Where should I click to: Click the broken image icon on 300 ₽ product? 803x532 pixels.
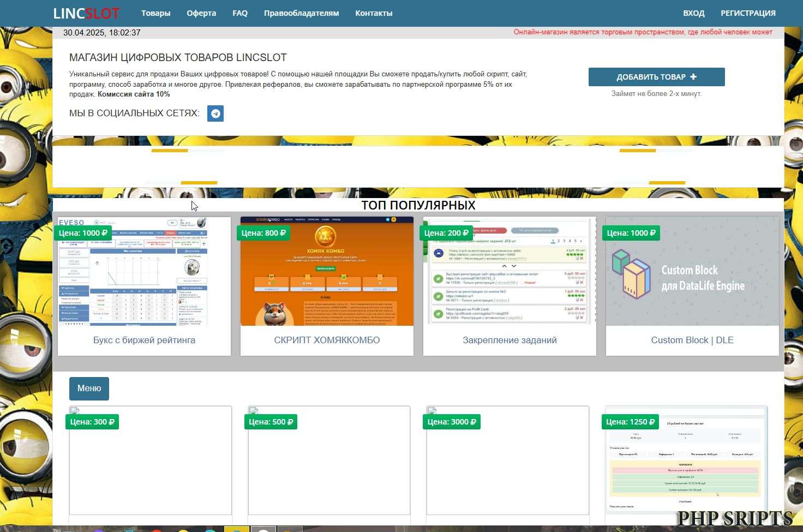click(x=75, y=411)
